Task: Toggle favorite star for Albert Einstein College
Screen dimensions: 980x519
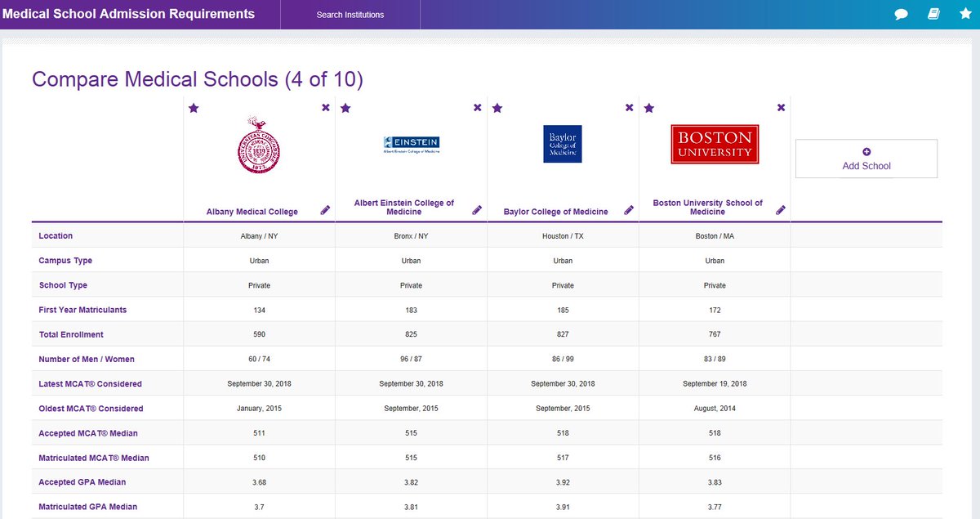Action: [x=345, y=108]
